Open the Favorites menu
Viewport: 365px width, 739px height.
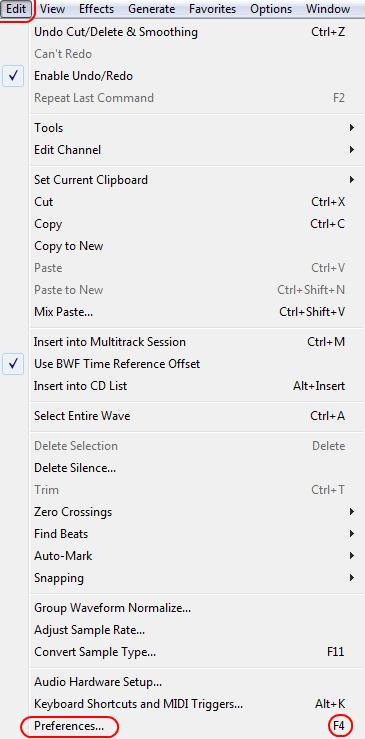tap(212, 9)
